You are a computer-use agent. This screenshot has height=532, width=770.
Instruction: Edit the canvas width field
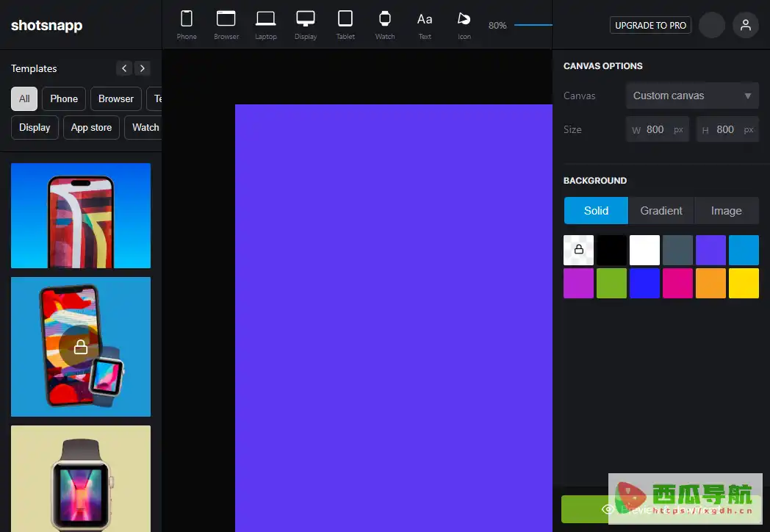pos(658,129)
